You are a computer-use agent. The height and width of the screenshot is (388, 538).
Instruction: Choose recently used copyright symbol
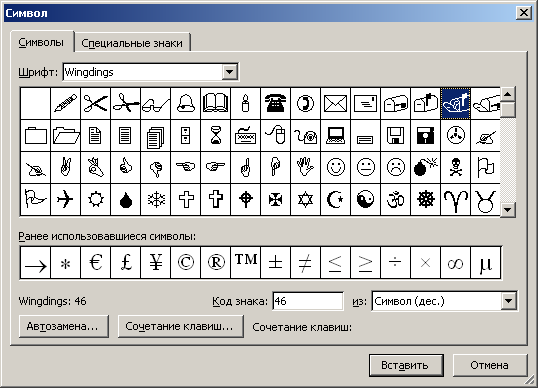pos(186,263)
